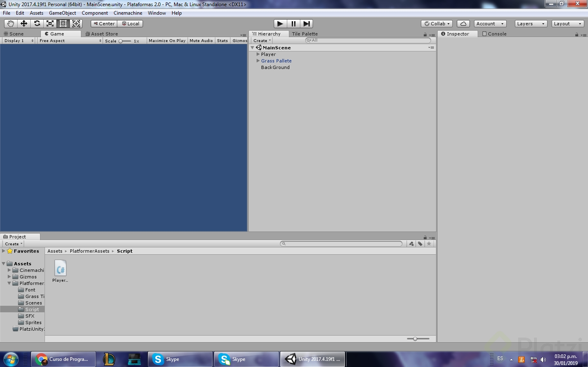Open the Layout dropdown
Screen dimensions: 588x367
click(568, 24)
